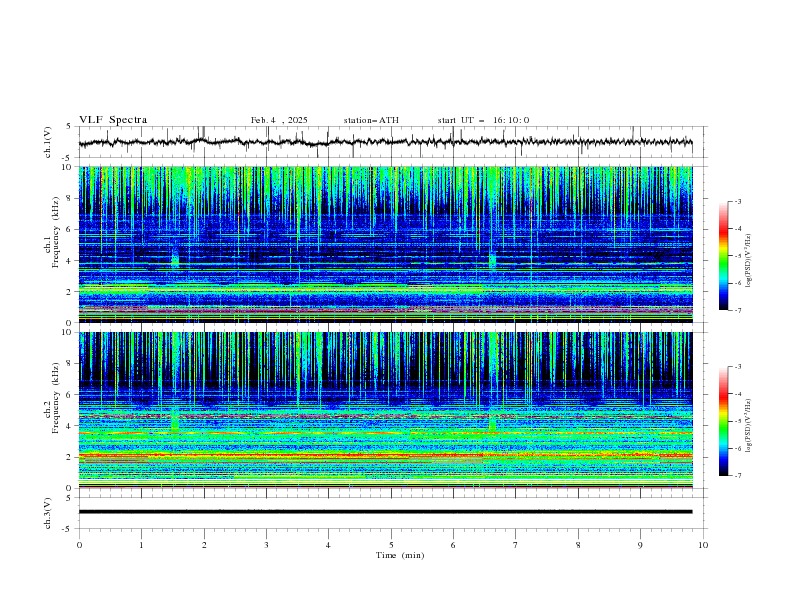
Task: Click the "-3" tick on ch.1 colorbar
Action: 737,201
